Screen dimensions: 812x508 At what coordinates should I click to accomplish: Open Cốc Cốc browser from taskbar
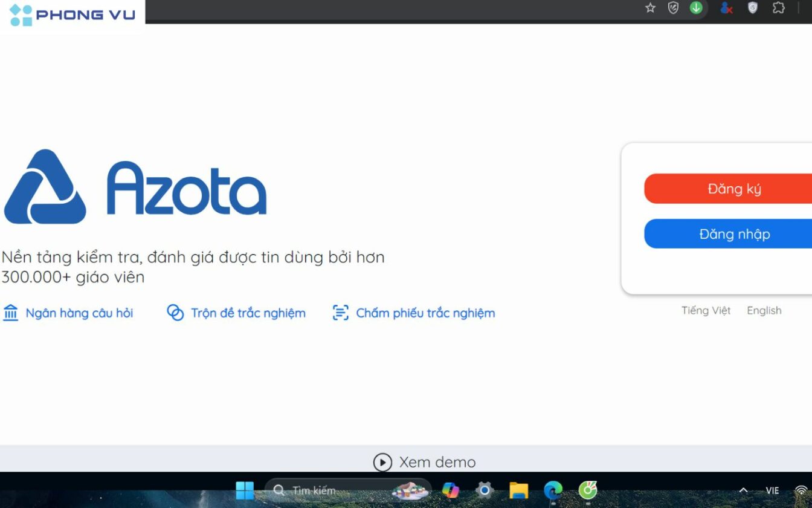587,490
